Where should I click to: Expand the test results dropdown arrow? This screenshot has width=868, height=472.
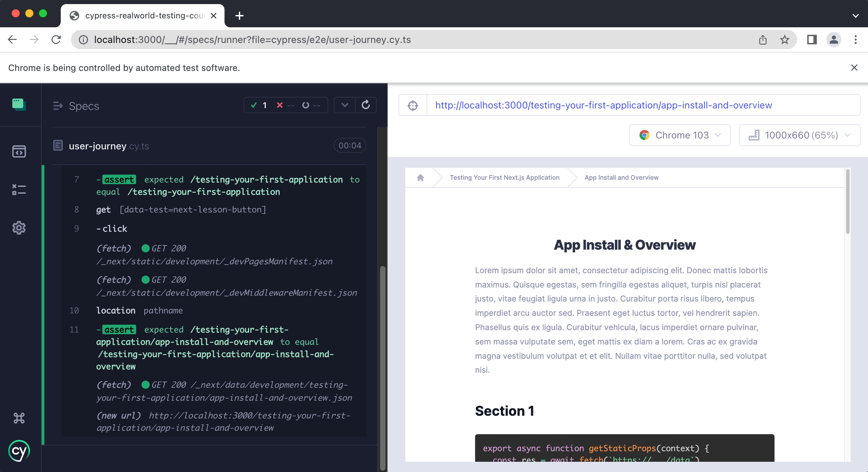pyautogui.click(x=344, y=105)
